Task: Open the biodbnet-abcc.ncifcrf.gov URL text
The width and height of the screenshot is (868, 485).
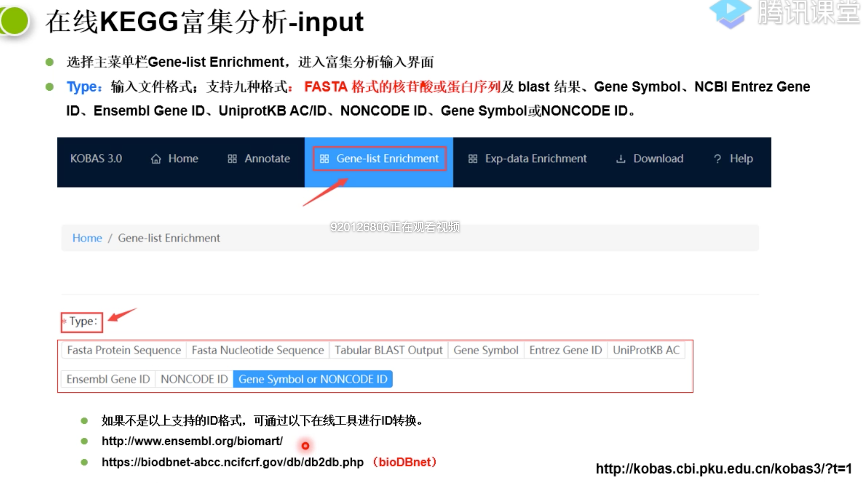Action: point(233,462)
